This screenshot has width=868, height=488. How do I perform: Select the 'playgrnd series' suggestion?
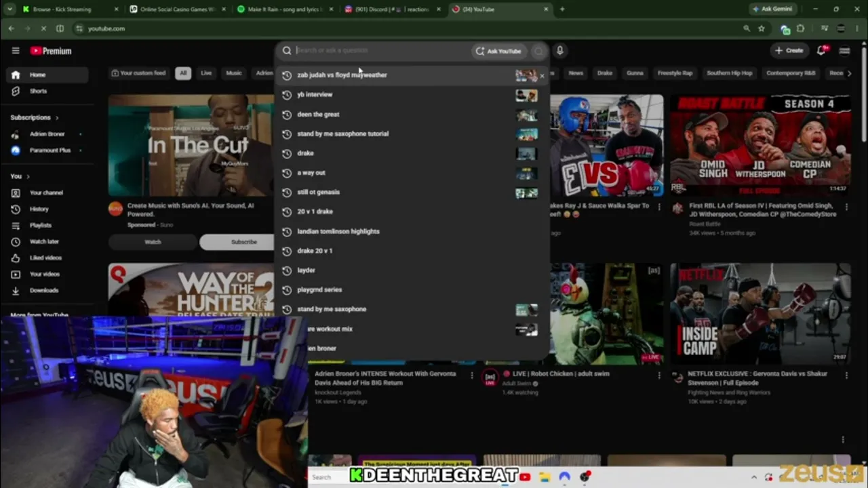(412, 290)
